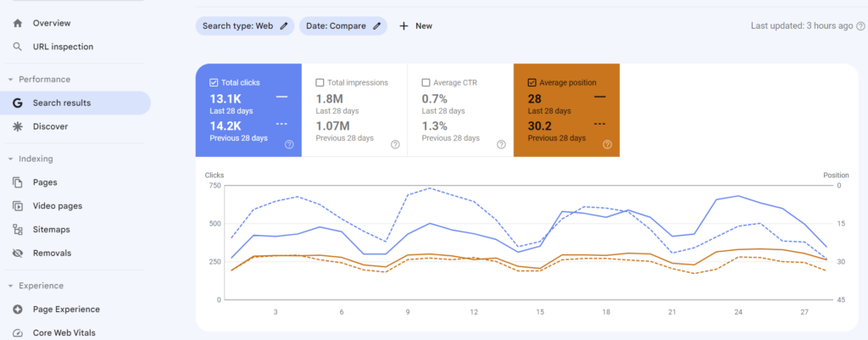Open the Removals crossed-eye icon
The image size is (868, 340).
click(18, 253)
